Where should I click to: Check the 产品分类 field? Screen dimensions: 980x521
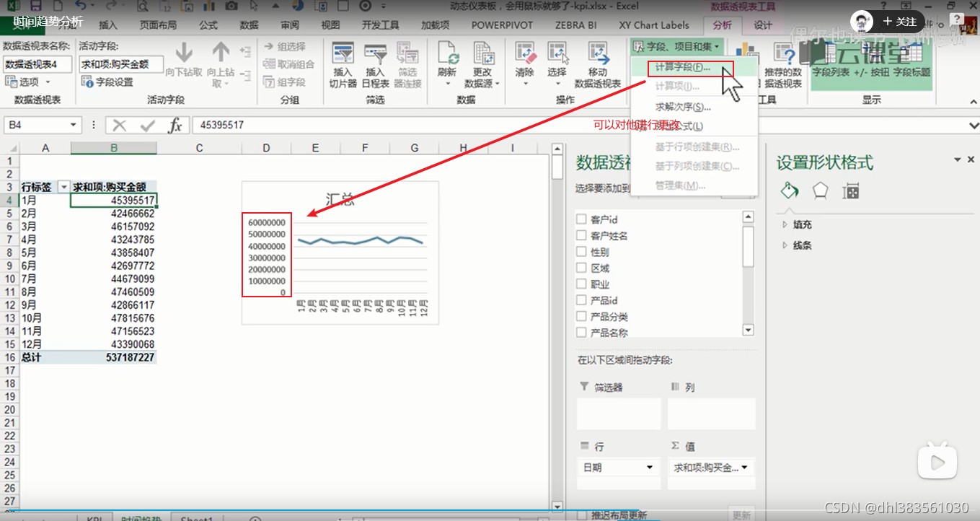coord(581,317)
